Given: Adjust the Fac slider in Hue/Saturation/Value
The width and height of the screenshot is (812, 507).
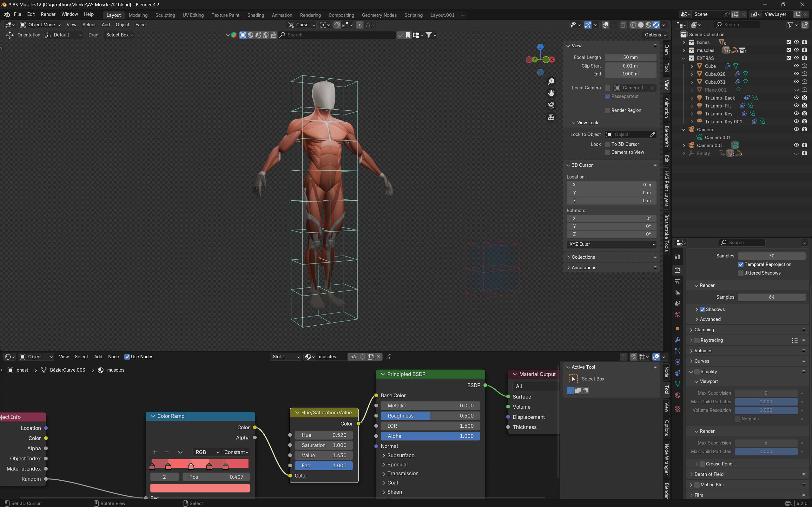Looking at the screenshot, I should pos(324,465).
